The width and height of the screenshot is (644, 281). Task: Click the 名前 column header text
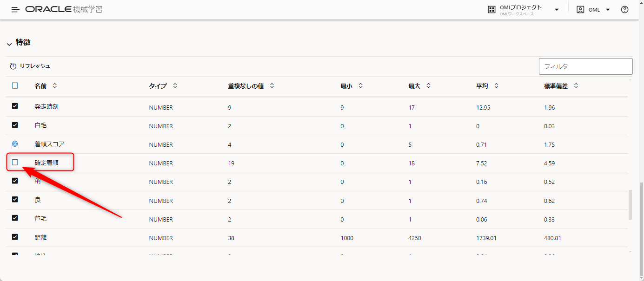click(40, 86)
